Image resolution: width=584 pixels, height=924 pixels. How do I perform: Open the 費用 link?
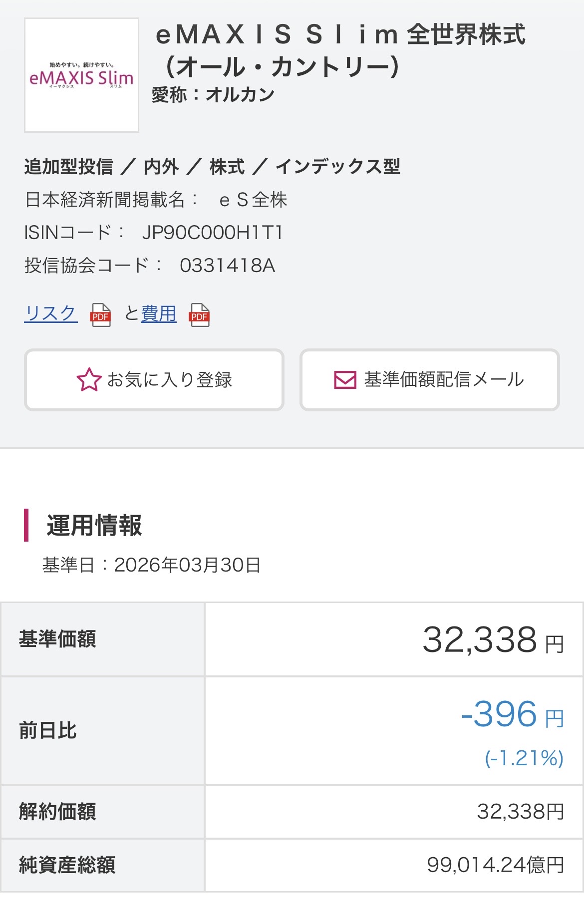(159, 313)
